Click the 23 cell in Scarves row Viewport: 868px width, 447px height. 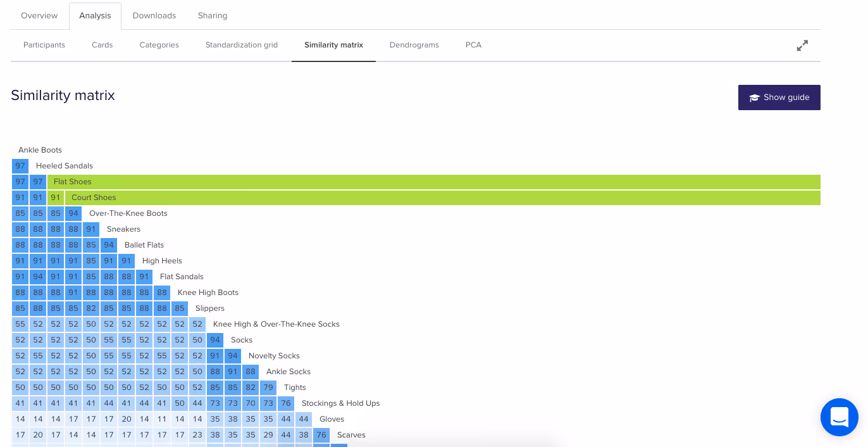pyautogui.click(x=197, y=435)
